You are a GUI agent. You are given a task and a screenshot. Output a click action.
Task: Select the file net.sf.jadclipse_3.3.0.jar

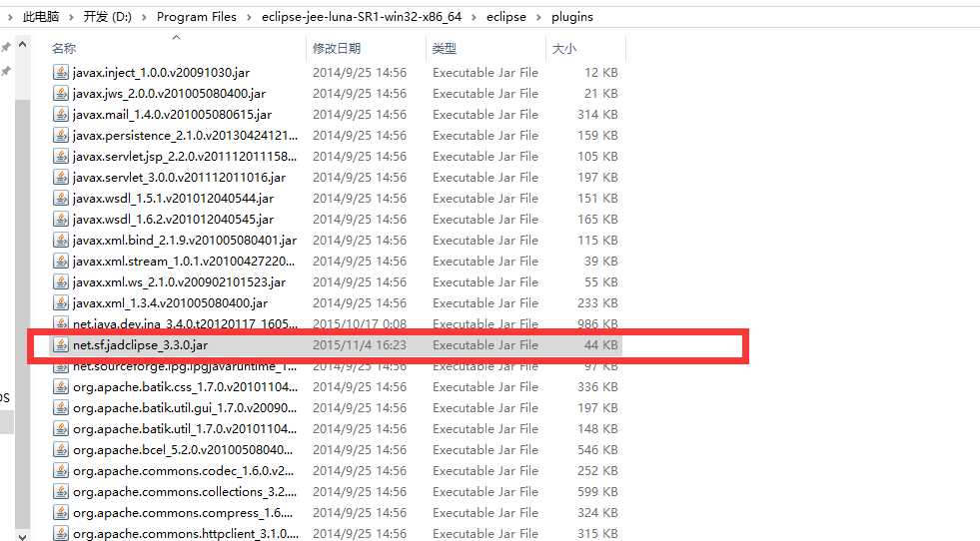(140, 345)
